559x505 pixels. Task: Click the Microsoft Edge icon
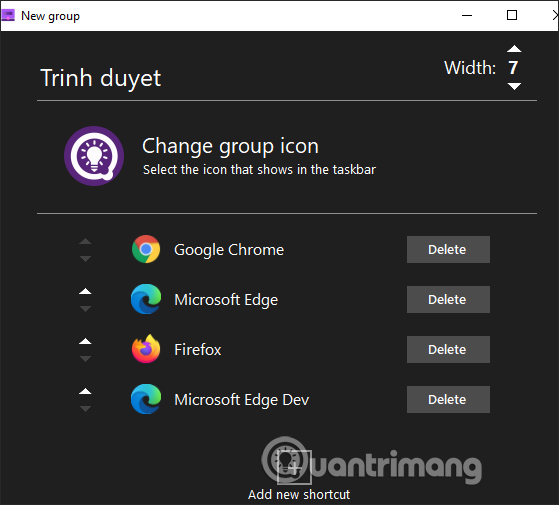point(146,299)
